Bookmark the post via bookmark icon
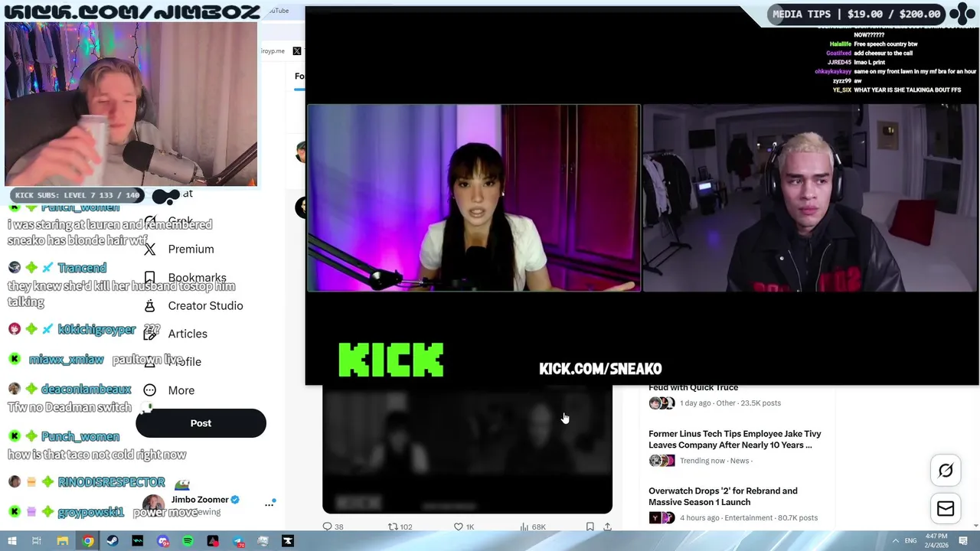Screen dimensions: 980x551 click(x=590, y=527)
